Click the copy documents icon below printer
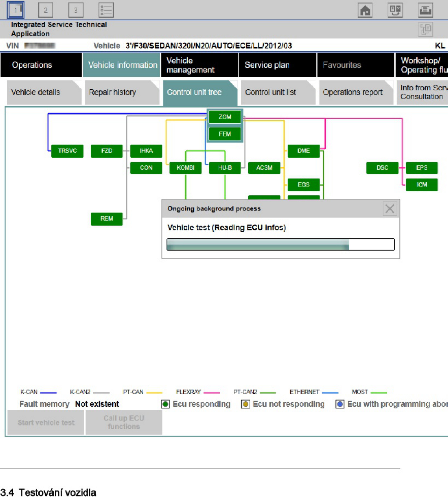This screenshot has width=448, height=497. 425,29
